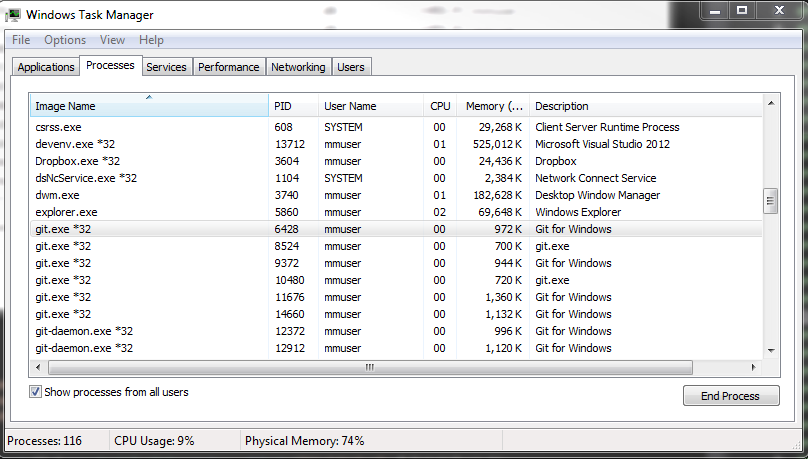Click the CPU Usage: 9% status entry

pyautogui.click(x=154, y=441)
